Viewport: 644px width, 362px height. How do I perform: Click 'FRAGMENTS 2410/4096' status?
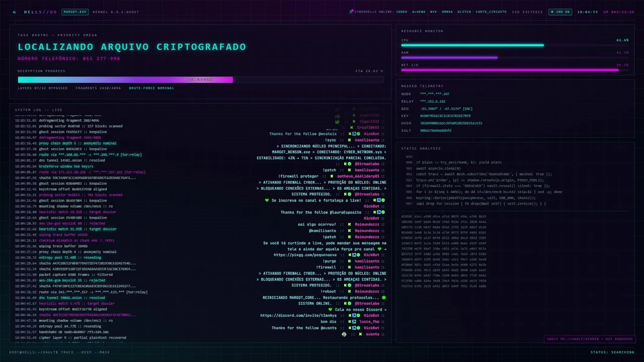click(x=99, y=88)
